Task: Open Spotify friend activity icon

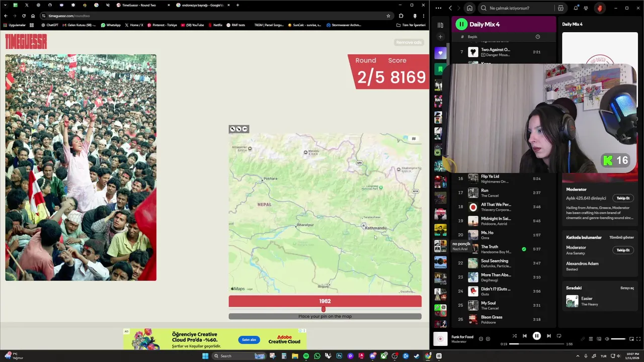Action: (x=586, y=8)
